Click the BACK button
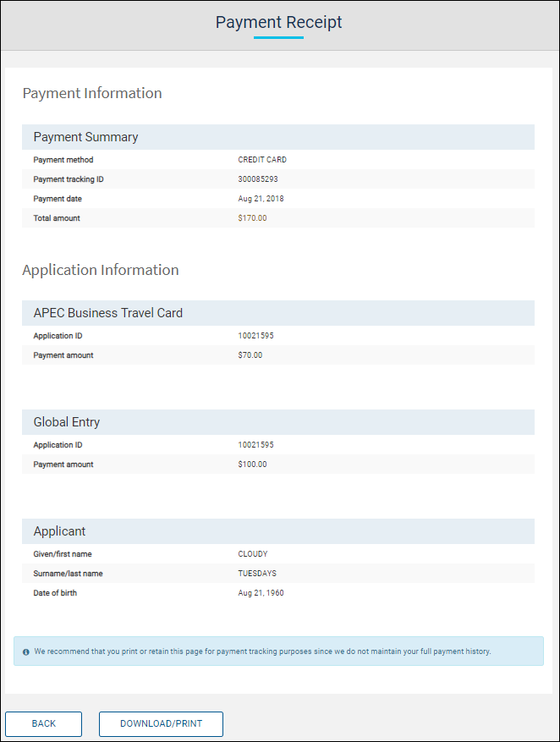The width and height of the screenshot is (560, 742). [x=43, y=724]
